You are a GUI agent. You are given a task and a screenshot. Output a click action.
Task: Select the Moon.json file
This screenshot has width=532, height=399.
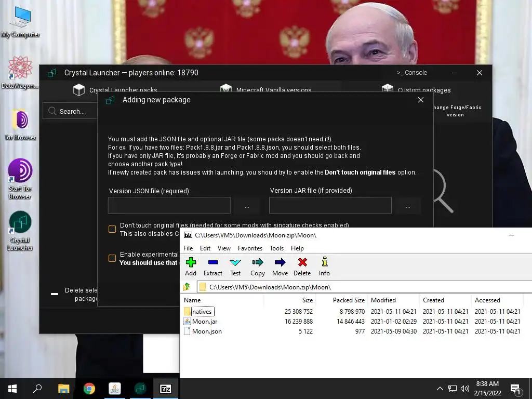[x=207, y=331]
